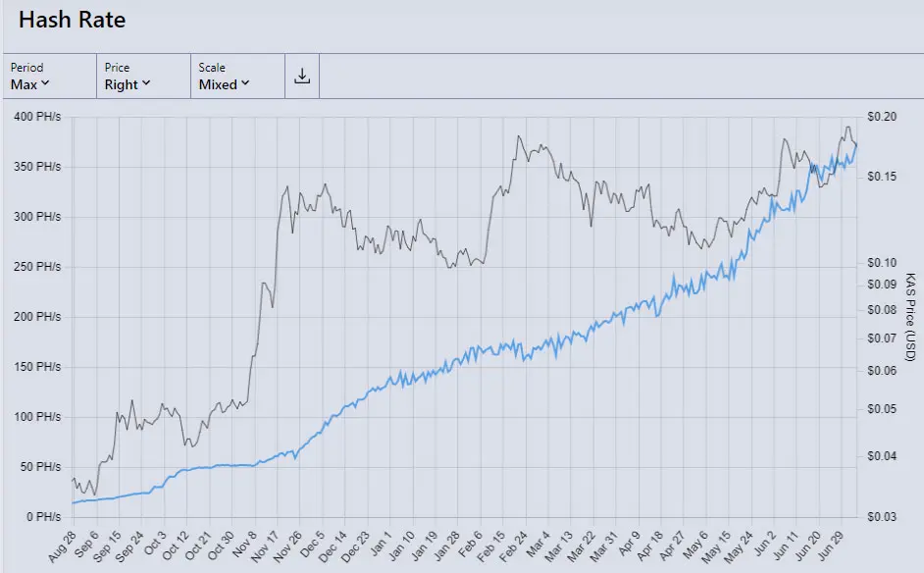Screen dimensions: 924x573
Task: Click the Dec 23 date label
Action: point(356,546)
